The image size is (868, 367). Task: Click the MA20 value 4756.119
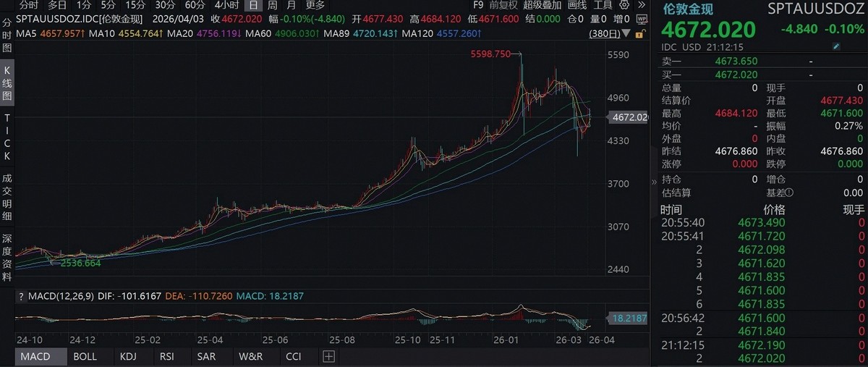pyautogui.click(x=218, y=33)
